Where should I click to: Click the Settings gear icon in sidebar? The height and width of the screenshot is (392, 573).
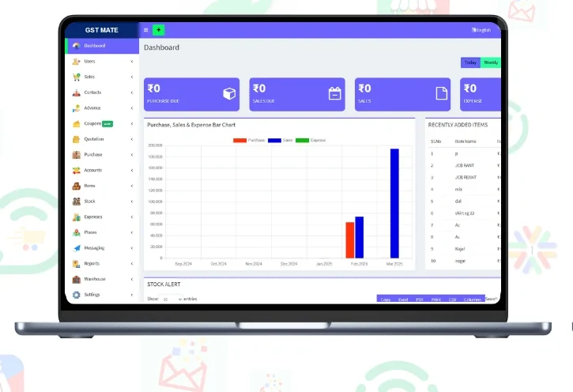[x=77, y=295]
